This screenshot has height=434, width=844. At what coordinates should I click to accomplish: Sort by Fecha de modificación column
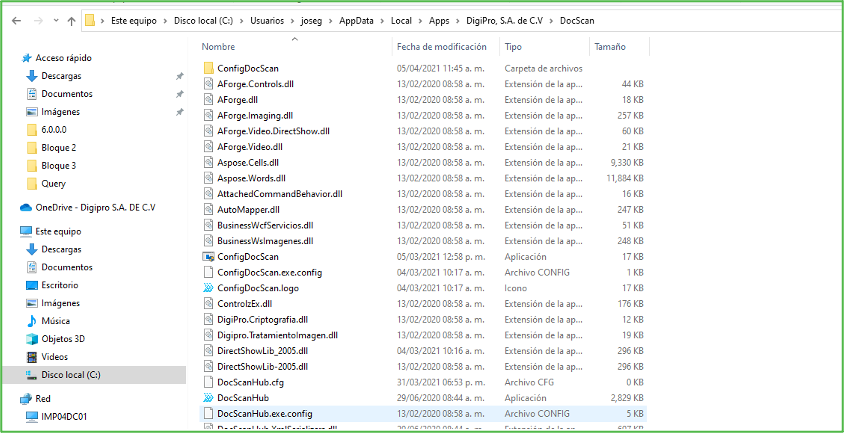[441, 47]
